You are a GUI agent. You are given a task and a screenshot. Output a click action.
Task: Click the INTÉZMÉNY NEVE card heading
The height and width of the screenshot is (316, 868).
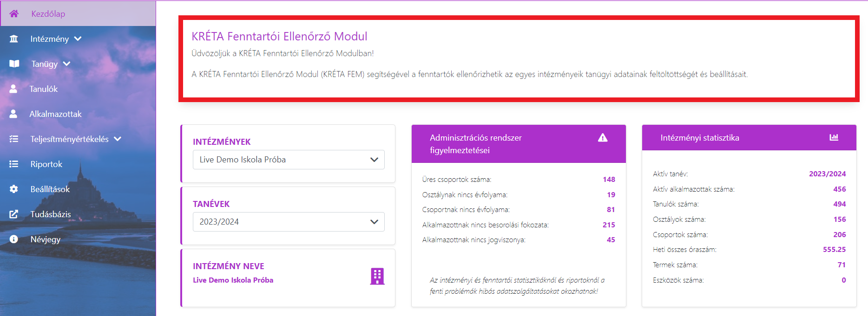point(229,266)
